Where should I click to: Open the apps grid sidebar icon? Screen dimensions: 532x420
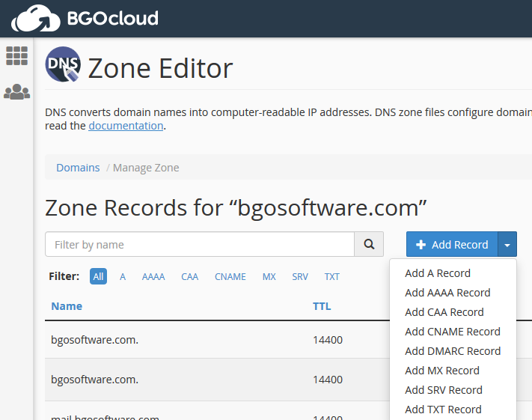point(16,55)
